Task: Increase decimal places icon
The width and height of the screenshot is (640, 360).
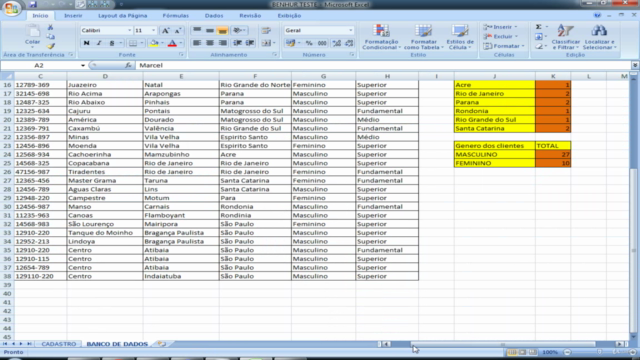Action: point(337,43)
